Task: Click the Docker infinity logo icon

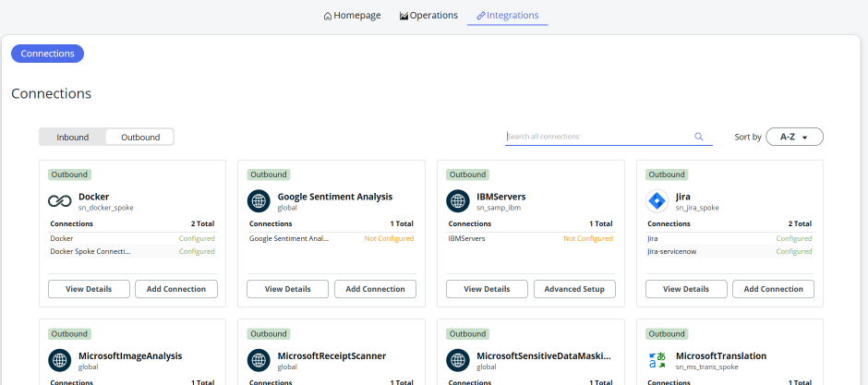Action: tap(59, 200)
